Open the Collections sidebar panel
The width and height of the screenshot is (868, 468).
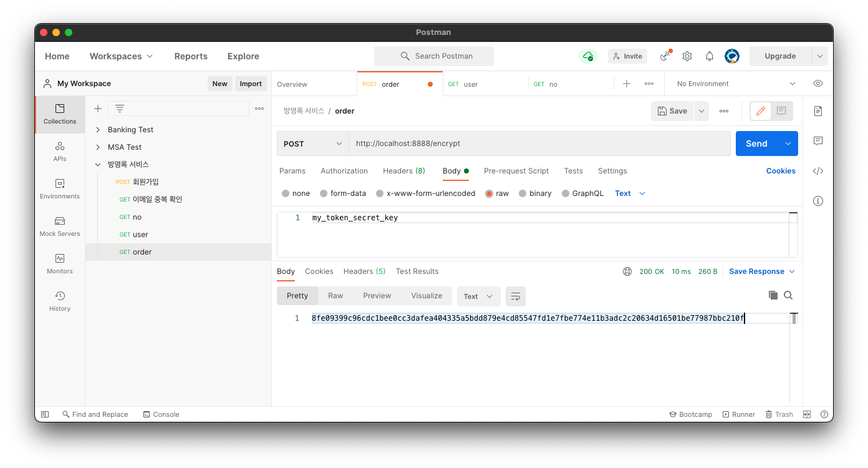tap(60, 114)
